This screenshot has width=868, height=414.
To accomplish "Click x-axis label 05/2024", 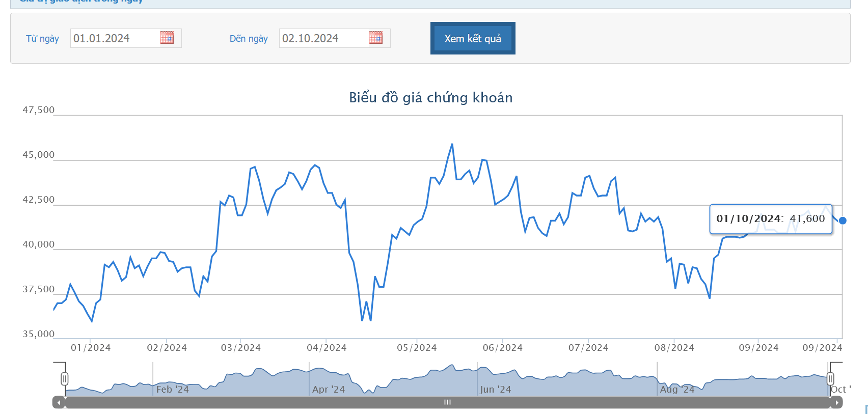I will point(417,348).
